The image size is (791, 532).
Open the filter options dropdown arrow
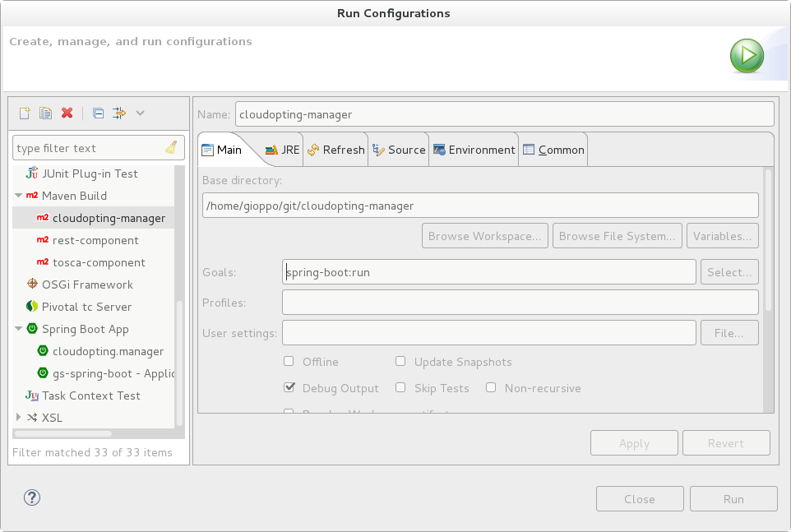(141, 113)
